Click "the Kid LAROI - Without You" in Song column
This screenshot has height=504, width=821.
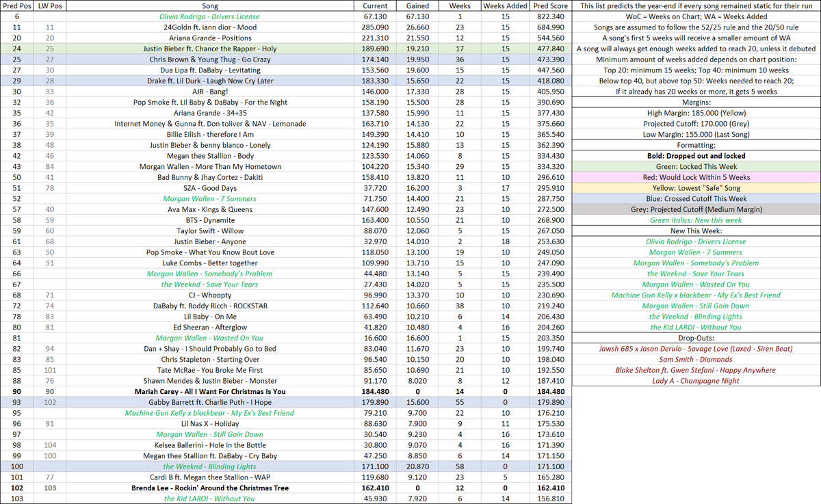tap(211, 499)
